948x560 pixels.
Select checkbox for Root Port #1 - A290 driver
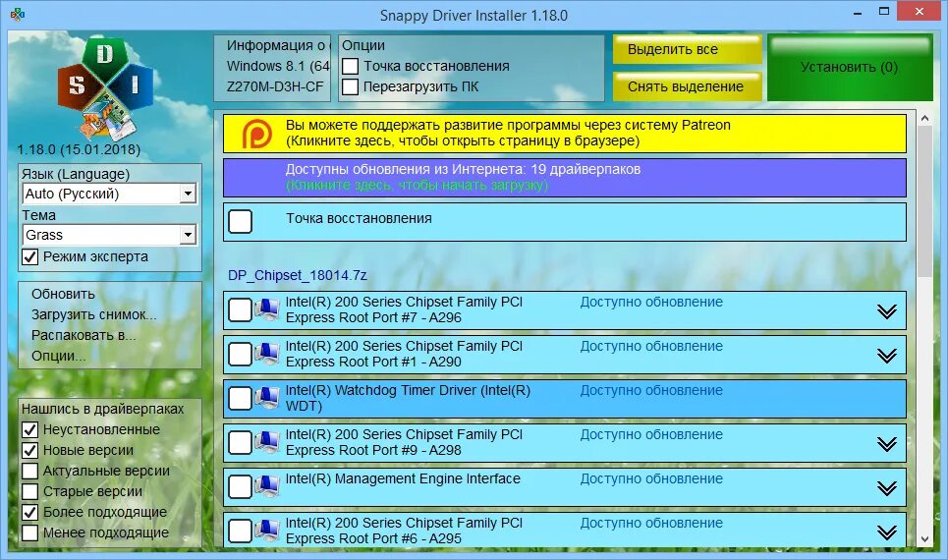click(240, 354)
